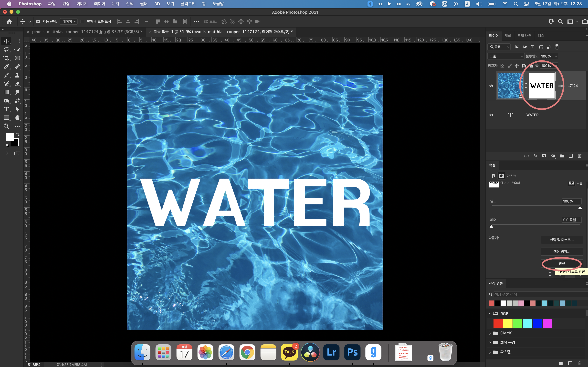Image resolution: width=588 pixels, height=367 pixels.
Task: Click the add layer mask icon
Action: pyautogui.click(x=544, y=156)
